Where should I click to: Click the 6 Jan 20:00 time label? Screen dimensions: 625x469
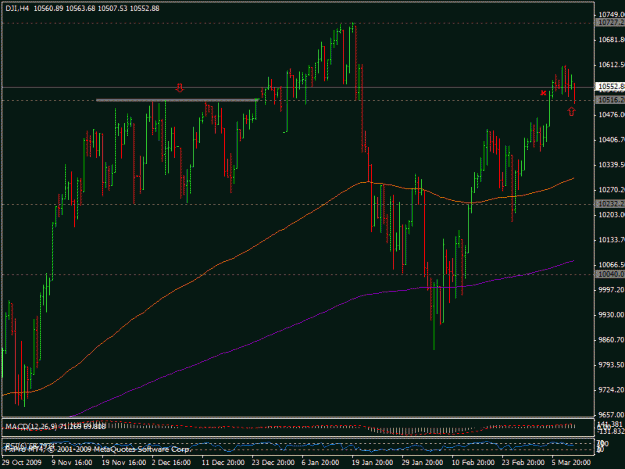coord(320,463)
